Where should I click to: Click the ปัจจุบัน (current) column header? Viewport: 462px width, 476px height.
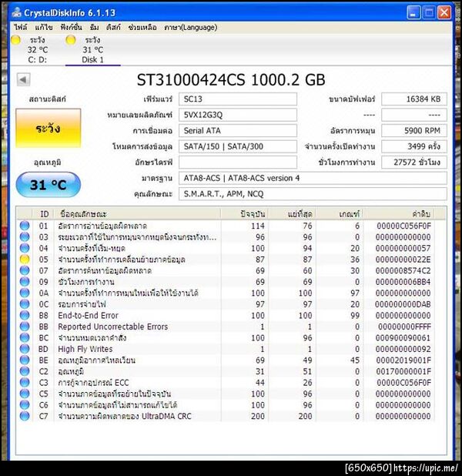click(245, 214)
